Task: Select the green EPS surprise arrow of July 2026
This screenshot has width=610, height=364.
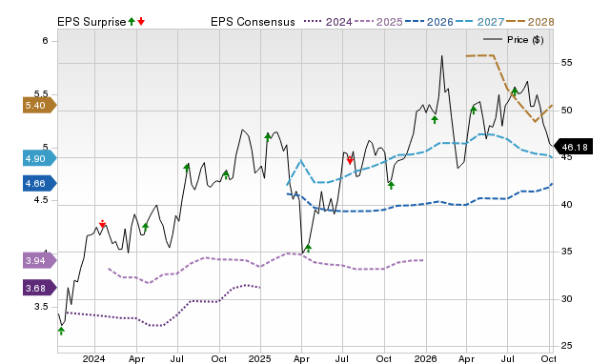Action: coord(515,91)
